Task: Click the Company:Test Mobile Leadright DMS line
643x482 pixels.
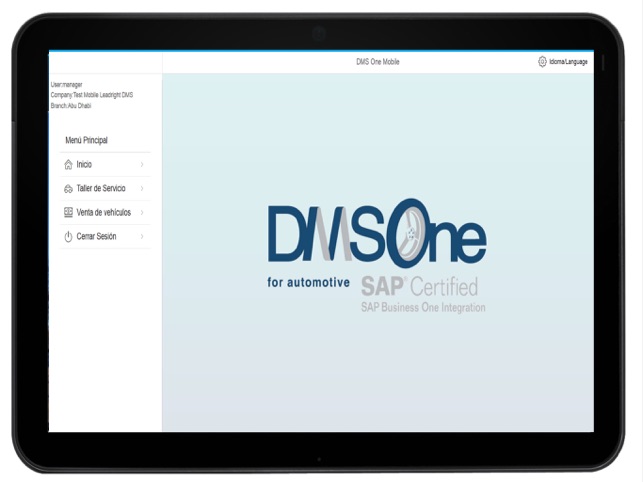Action: [x=92, y=95]
